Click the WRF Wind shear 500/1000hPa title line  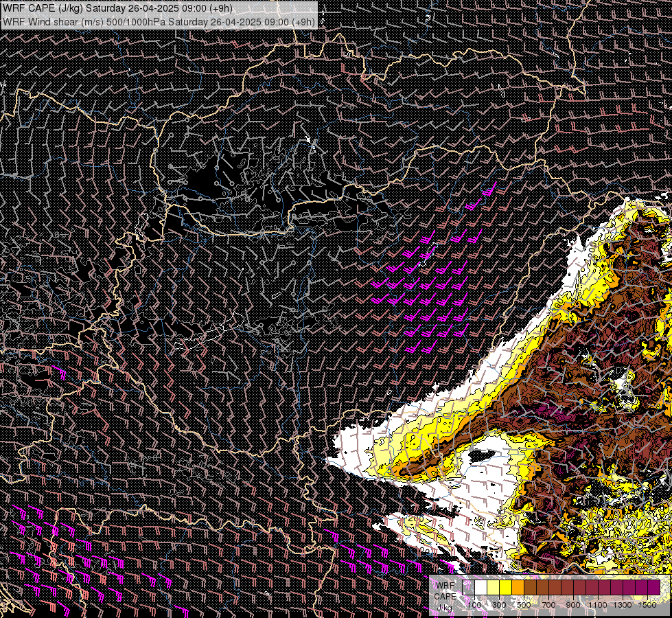tap(159, 22)
